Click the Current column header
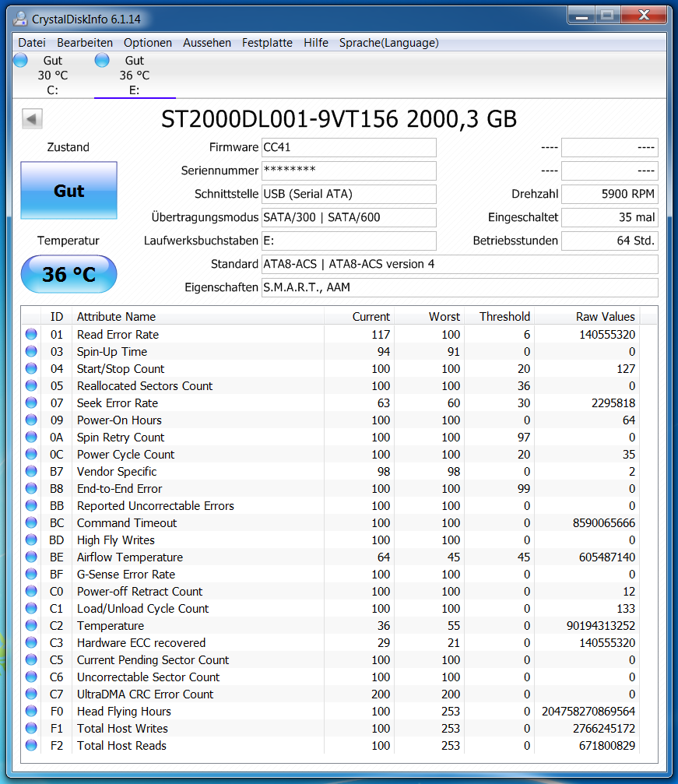The height and width of the screenshot is (784, 678). [x=359, y=317]
